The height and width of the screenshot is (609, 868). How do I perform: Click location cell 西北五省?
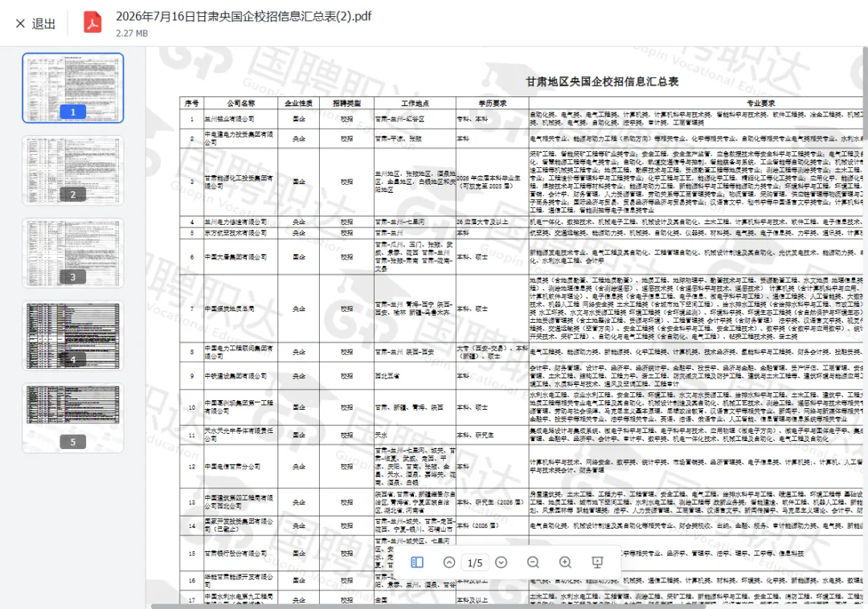pyautogui.click(x=416, y=376)
